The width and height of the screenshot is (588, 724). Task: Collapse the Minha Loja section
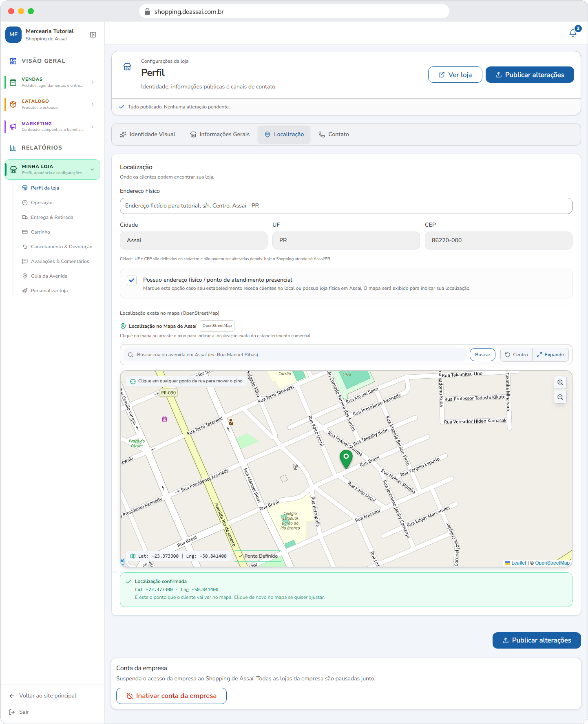coord(92,170)
